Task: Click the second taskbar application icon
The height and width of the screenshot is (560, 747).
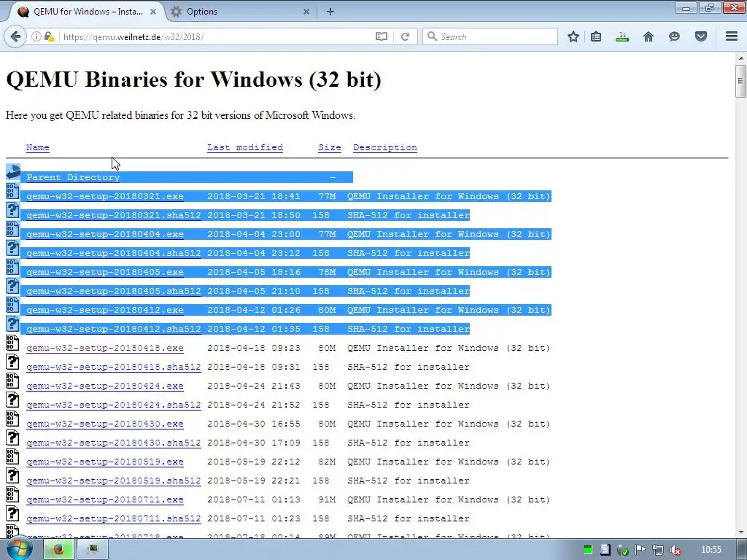Action: click(x=93, y=549)
